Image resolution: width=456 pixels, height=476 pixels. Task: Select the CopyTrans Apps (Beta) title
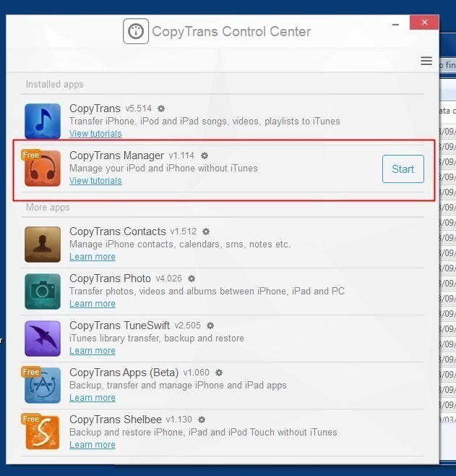124,373
